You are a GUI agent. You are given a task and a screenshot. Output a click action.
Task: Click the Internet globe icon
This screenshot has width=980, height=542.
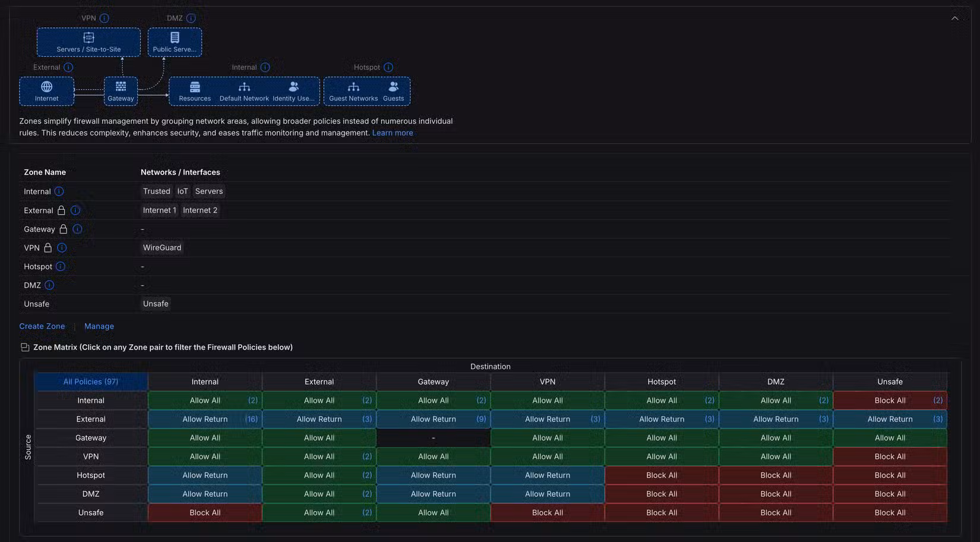point(46,87)
